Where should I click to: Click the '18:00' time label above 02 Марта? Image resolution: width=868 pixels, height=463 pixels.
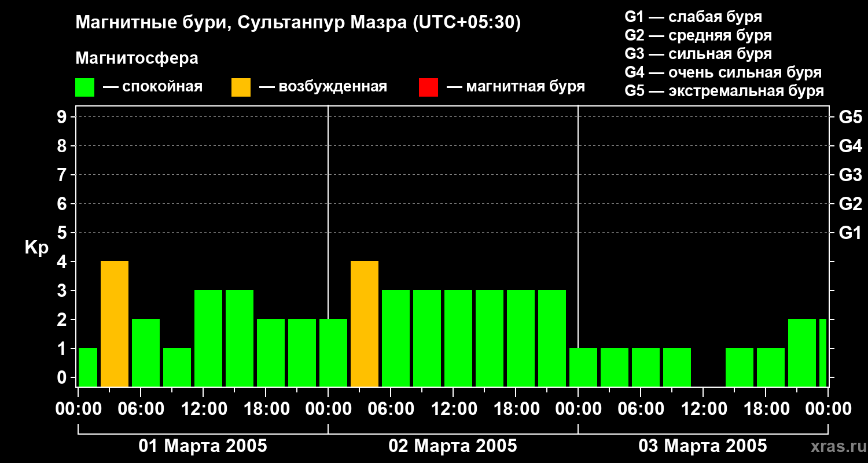coord(516,409)
